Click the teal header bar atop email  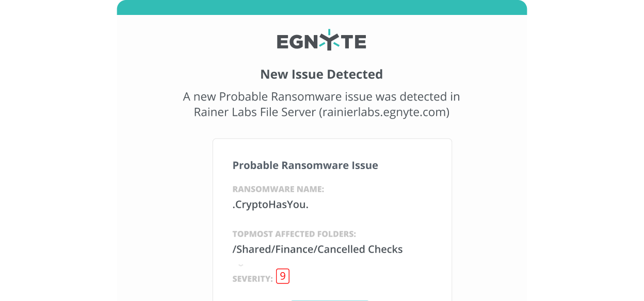[321, 7]
